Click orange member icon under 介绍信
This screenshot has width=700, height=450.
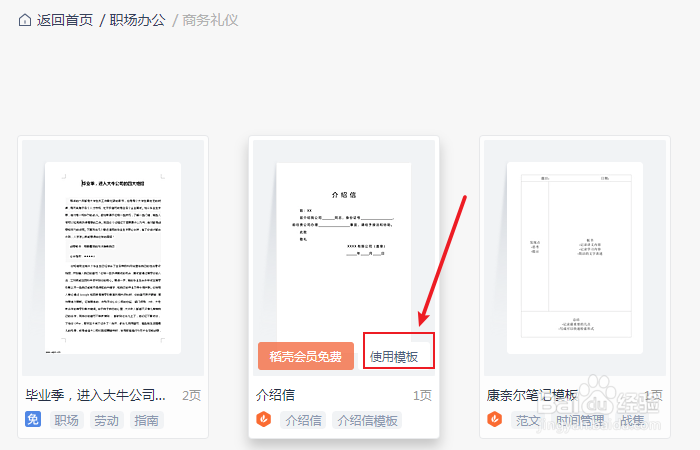264,419
